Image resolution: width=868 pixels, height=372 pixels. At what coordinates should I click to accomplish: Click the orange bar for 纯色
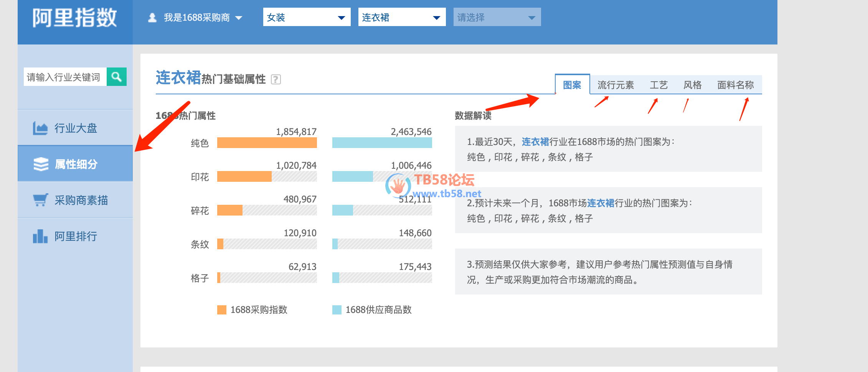[x=267, y=143]
